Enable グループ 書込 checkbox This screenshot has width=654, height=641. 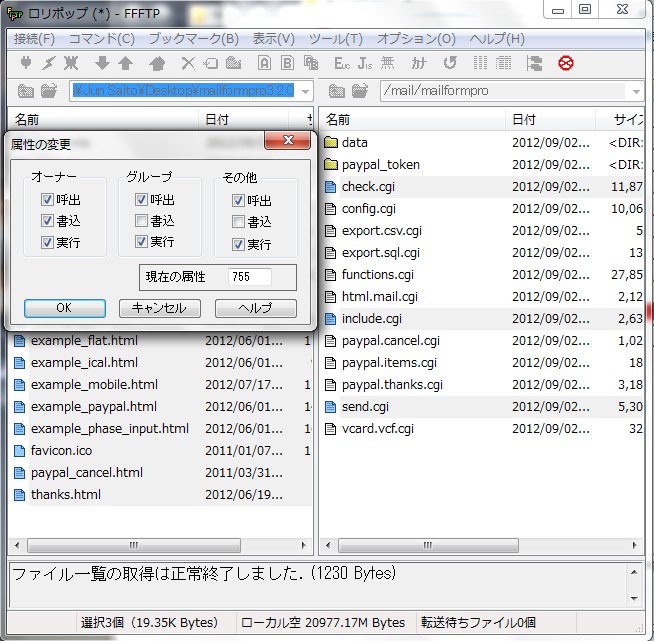click(x=141, y=221)
